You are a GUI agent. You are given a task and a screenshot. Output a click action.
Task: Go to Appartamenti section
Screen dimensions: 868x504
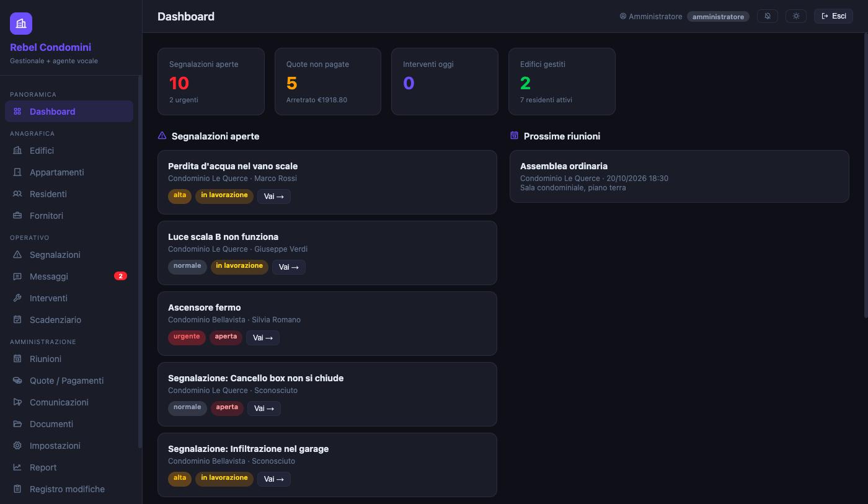(x=69, y=172)
